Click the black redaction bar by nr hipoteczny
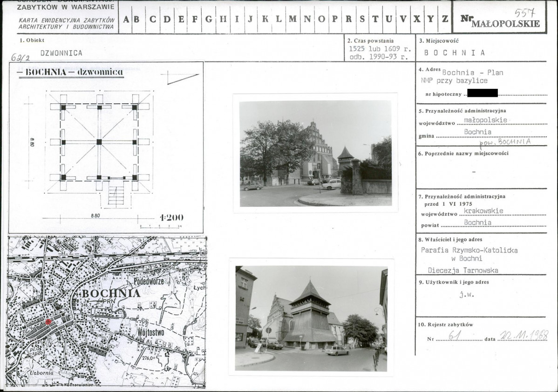This screenshot has height=392, width=558. point(482,93)
